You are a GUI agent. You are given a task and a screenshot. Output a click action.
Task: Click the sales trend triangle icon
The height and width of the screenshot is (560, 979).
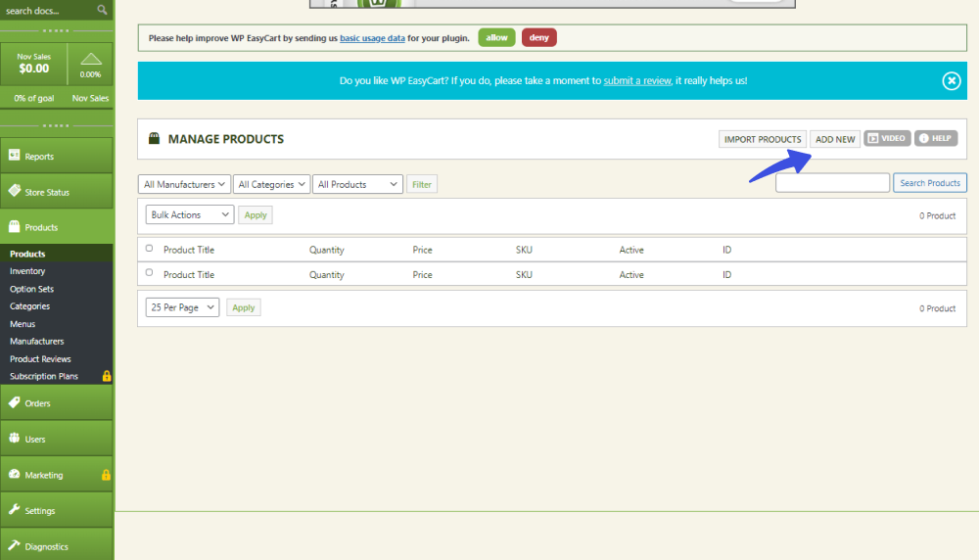coord(90,59)
